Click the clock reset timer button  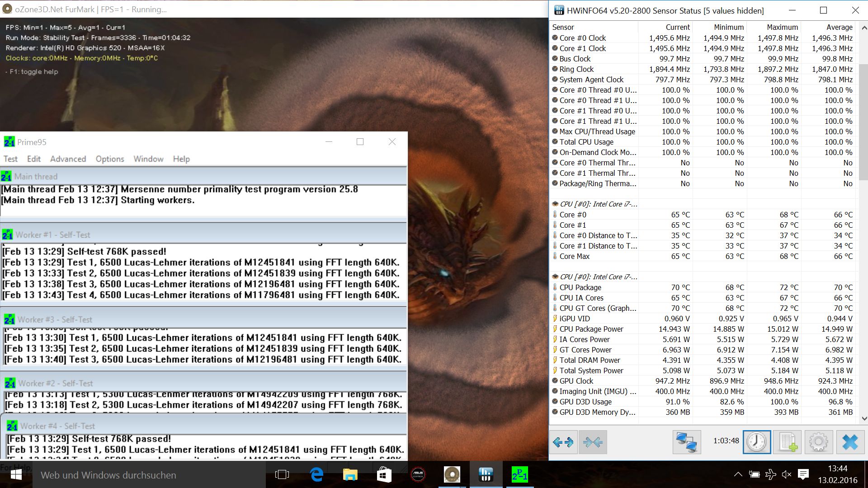tap(757, 441)
